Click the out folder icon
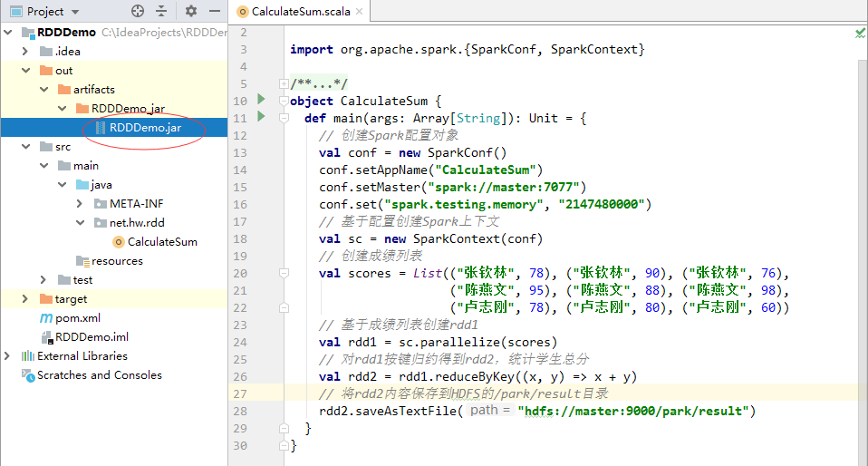This screenshot has height=466, width=868. point(46,71)
